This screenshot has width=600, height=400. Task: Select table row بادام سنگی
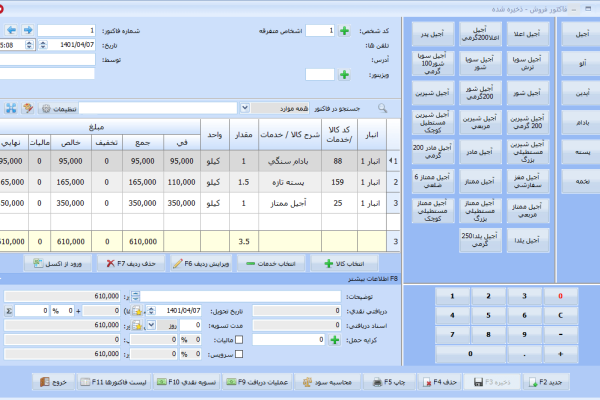click(200, 161)
